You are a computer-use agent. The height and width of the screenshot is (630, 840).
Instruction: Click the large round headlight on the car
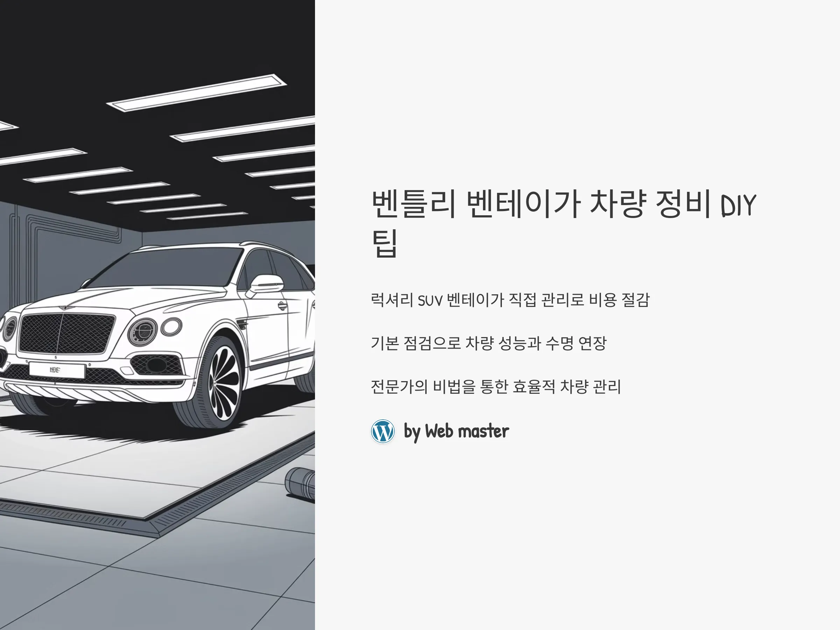(142, 331)
